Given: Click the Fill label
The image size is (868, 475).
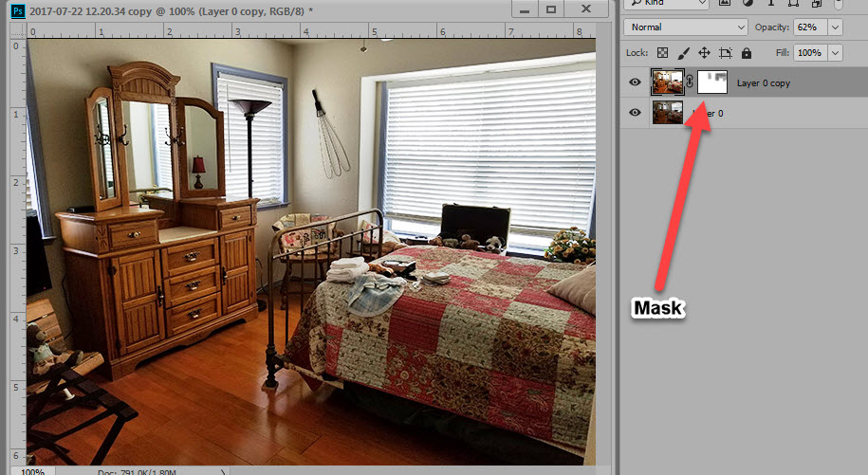Looking at the screenshot, I should click(x=783, y=52).
